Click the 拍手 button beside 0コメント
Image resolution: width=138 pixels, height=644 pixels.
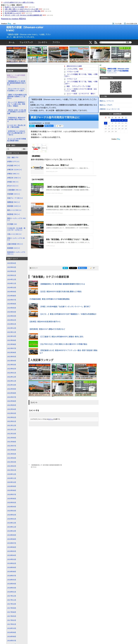[93, 268]
